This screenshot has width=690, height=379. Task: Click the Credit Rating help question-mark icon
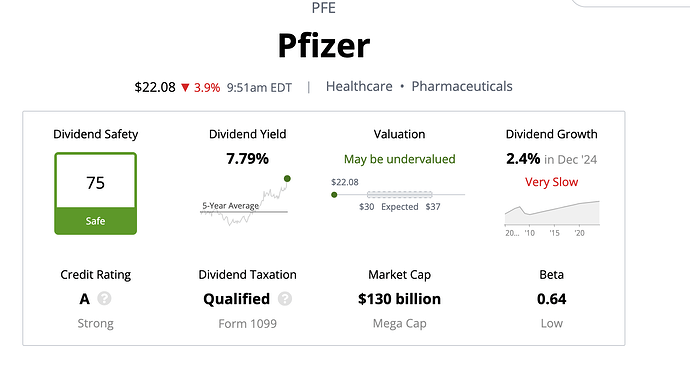[104, 299]
